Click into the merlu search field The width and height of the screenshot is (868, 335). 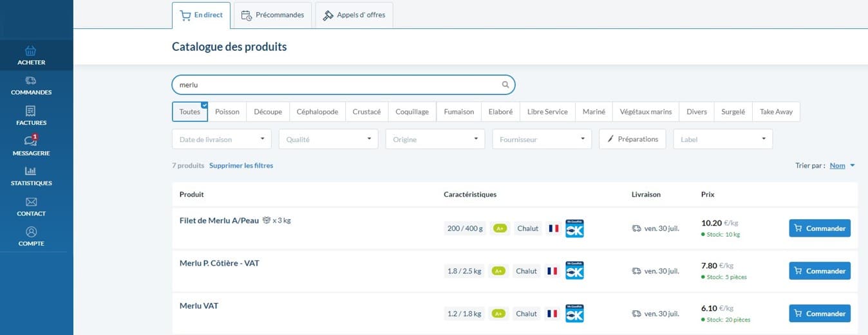[335, 85]
